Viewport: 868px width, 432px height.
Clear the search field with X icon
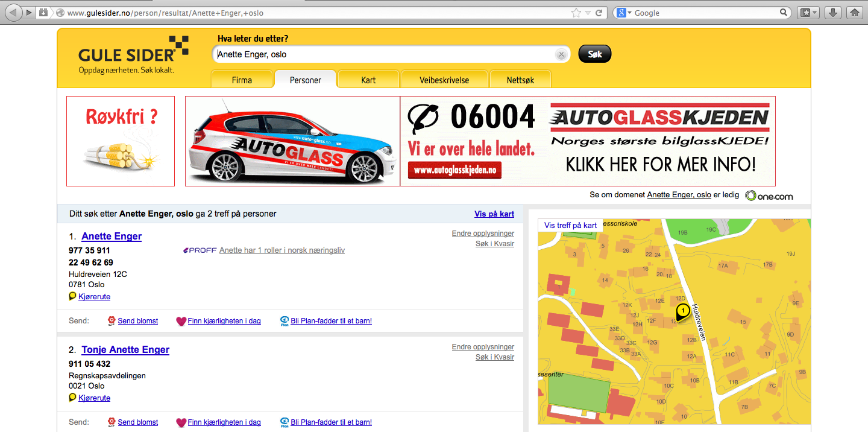(x=561, y=54)
